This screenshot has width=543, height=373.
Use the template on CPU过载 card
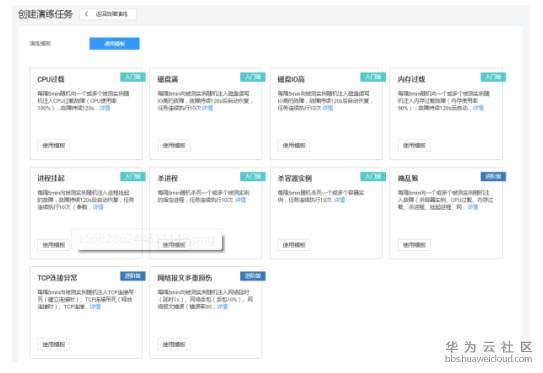[54, 145]
